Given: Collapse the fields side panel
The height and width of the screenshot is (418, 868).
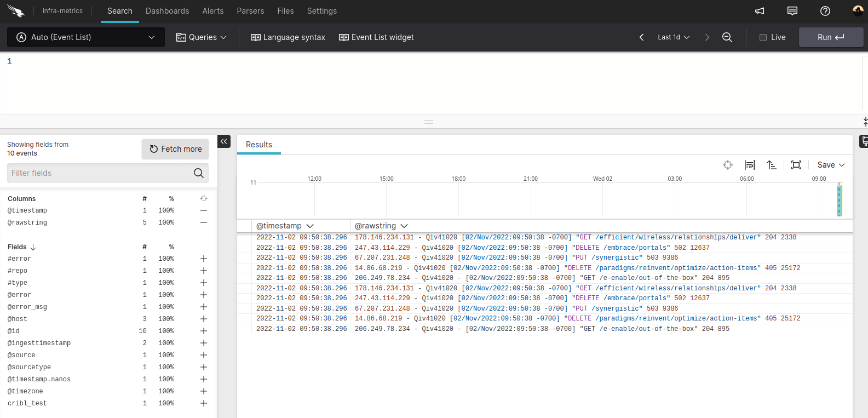Looking at the screenshot, I should pyautogui.click(x=224, y=141).
